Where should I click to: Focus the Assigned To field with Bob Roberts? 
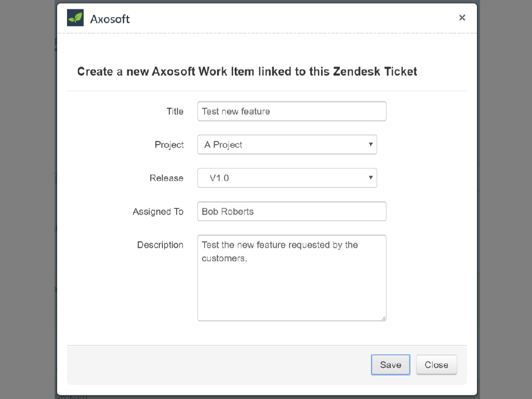pyautogui.click(x=292, y=211)
